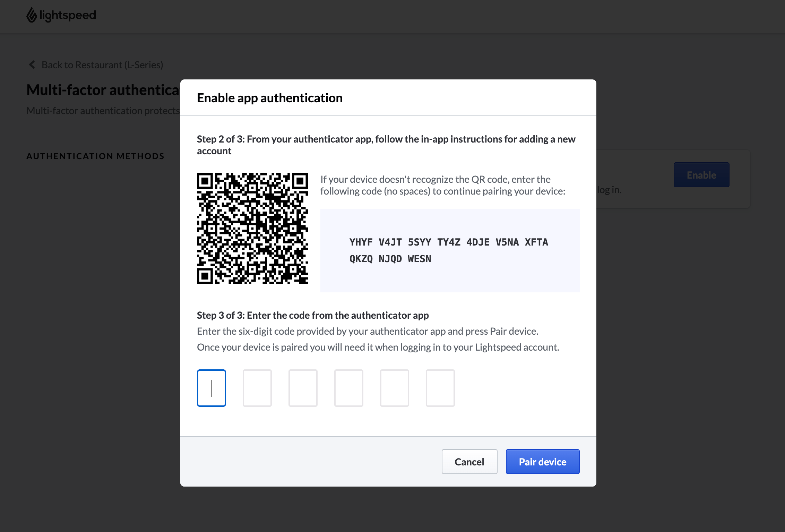This screenshot has height=532, width=785.
Task: Click the Enable app authentication dialog title
Action: [x=270, y=98]
